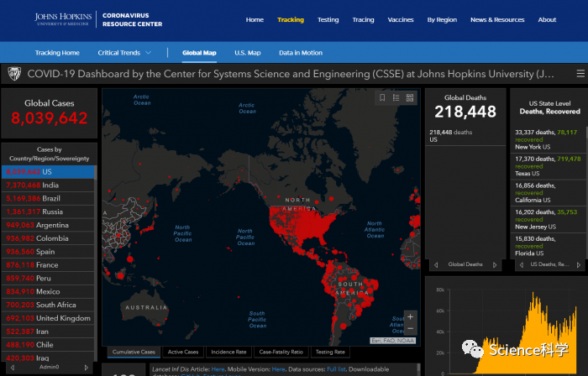This screenshot has height=376, width=588.
Task: Click New York US deaths entry
Action: coord(548,139)
